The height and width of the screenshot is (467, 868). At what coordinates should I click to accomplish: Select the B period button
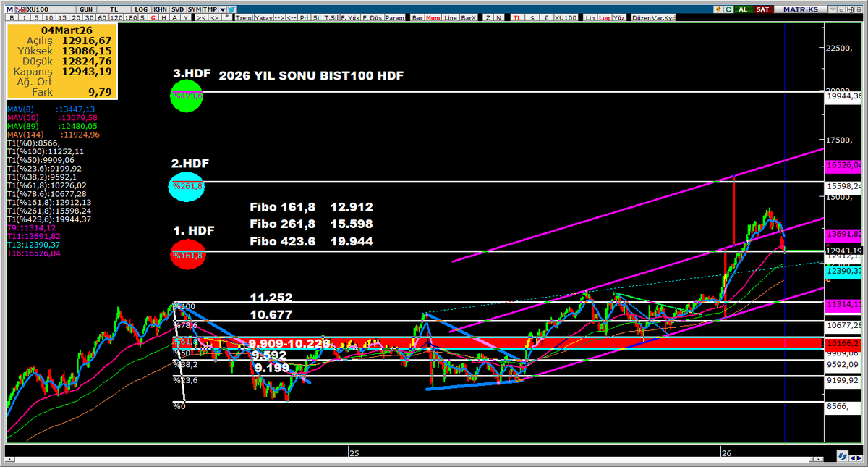tap(12, 17)
